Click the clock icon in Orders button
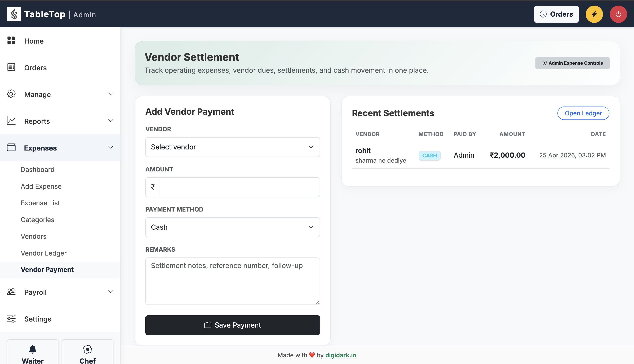Screen dimensions: 634x364 tap(543, 14)
